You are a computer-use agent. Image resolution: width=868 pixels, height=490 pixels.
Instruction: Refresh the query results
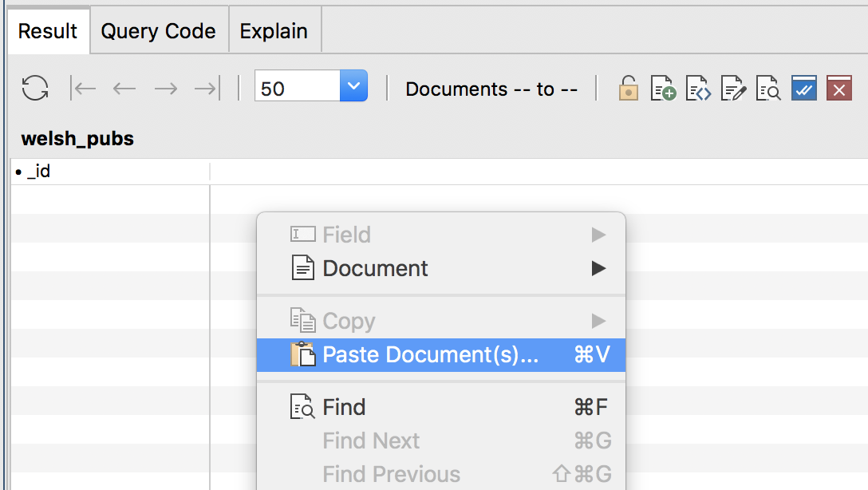[34, 88]
